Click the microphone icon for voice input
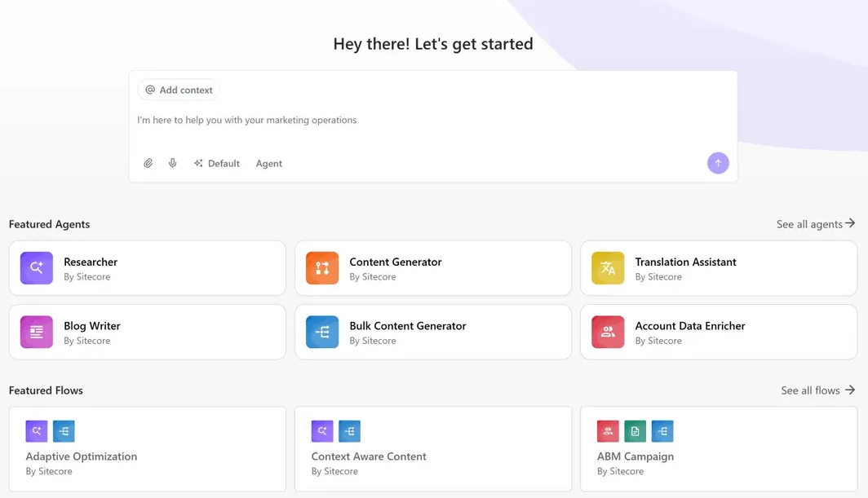868x498 pixels. [172, 163]
